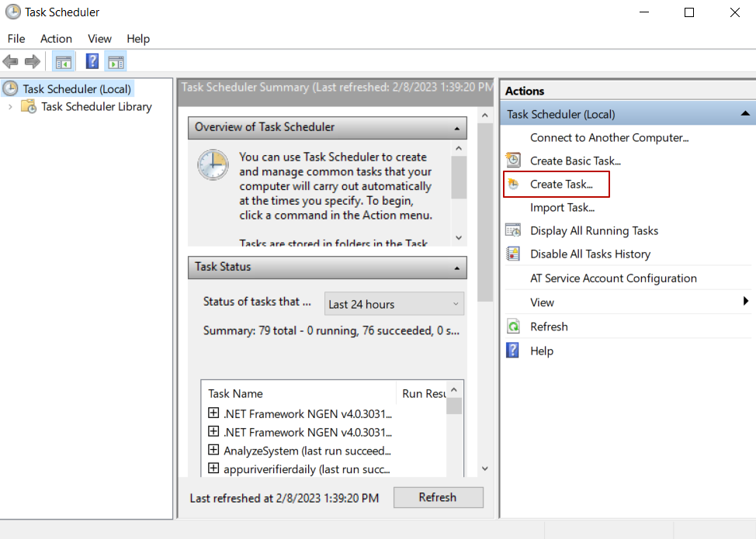Click the green Refresh icon in Actions

point(513,327)
